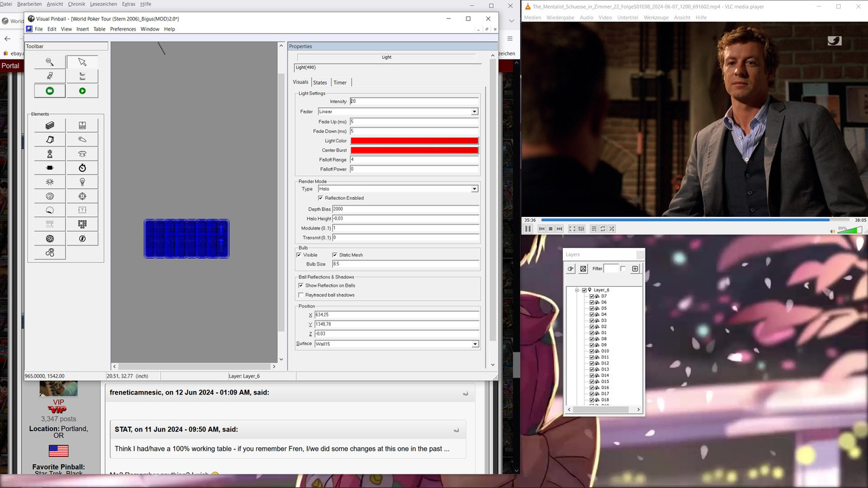Select the blue light element on table
The image size is (868, 488).
(186, 239)
